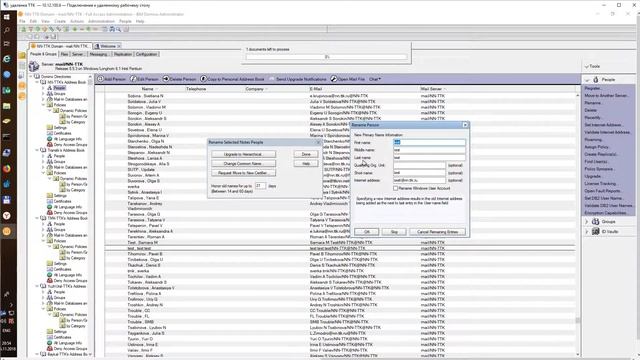Screen dimensions: 640x360
Task: Expand People under NN-TTK's Address Book
Action: pos(43,88)
